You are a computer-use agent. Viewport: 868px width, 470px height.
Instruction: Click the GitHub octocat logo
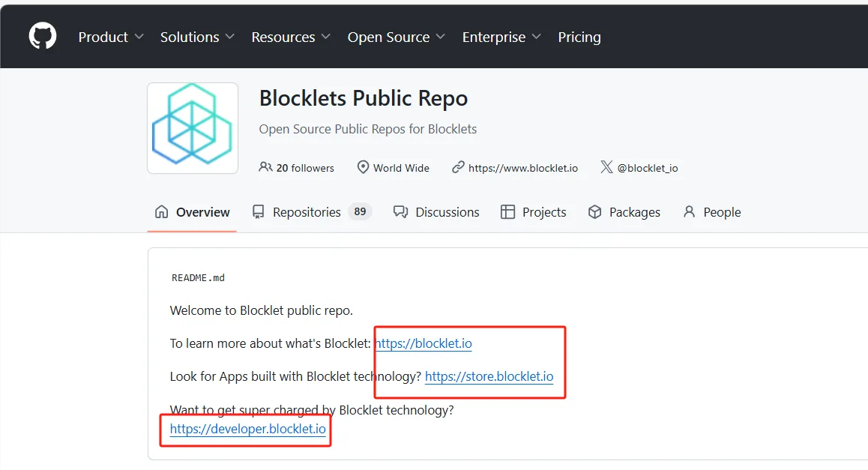point(43,36)
